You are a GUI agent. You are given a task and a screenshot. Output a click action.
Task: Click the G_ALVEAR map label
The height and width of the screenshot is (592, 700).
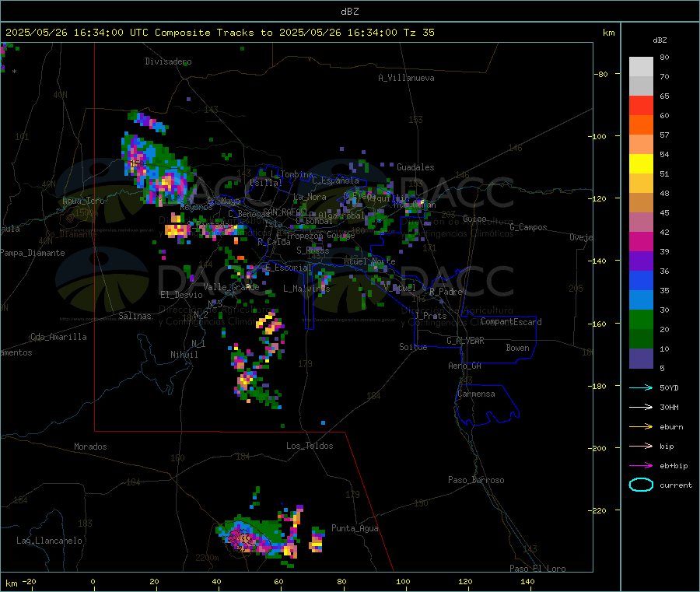[465, 341]
